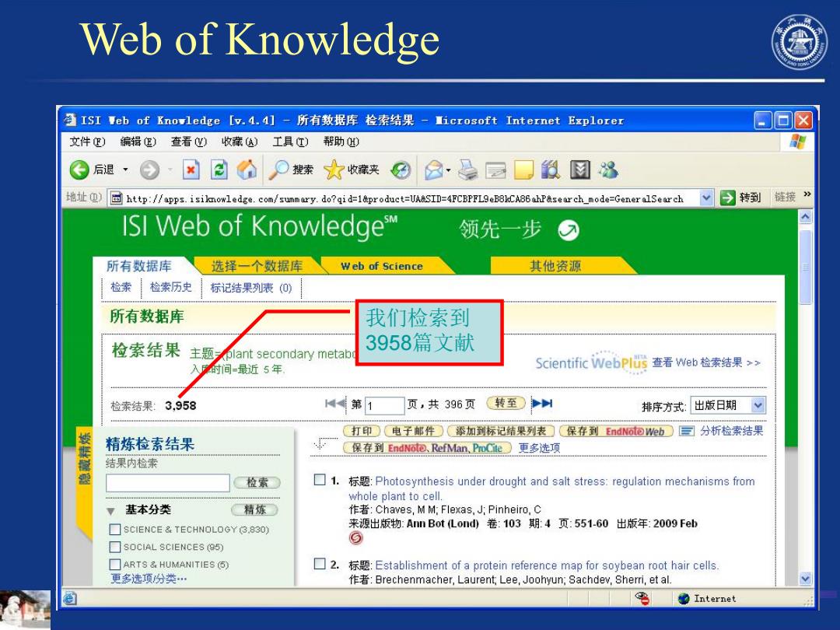Tick checkbox for result 2 soybean article
The height and width of the screenshot is (630, 840).
point(320,563)
